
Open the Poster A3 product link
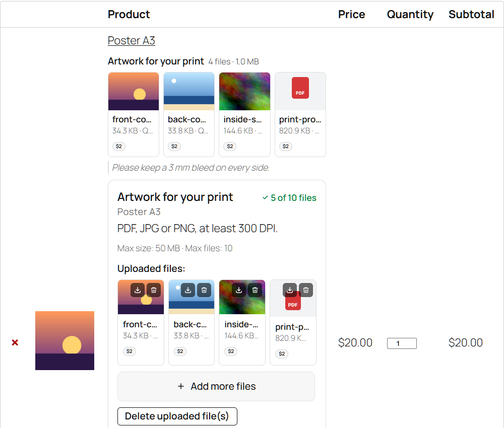131,41
